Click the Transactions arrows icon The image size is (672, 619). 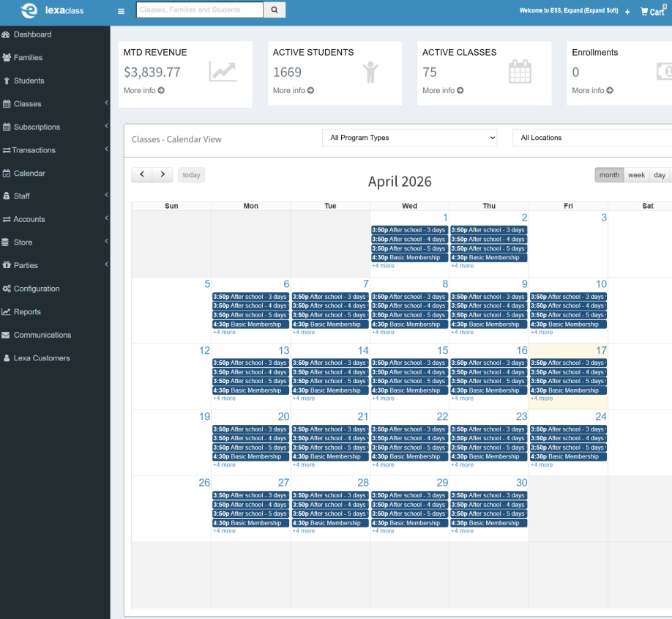coord(7,150)
